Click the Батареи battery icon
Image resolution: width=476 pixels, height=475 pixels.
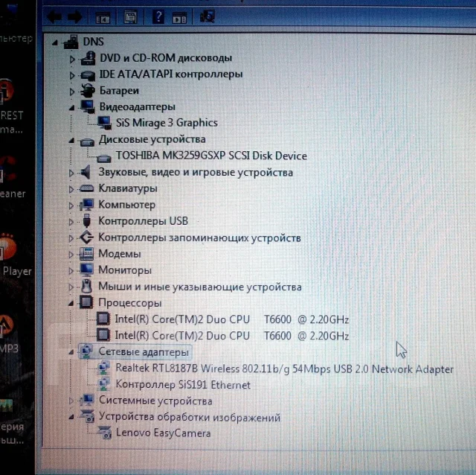click(87, 91)
